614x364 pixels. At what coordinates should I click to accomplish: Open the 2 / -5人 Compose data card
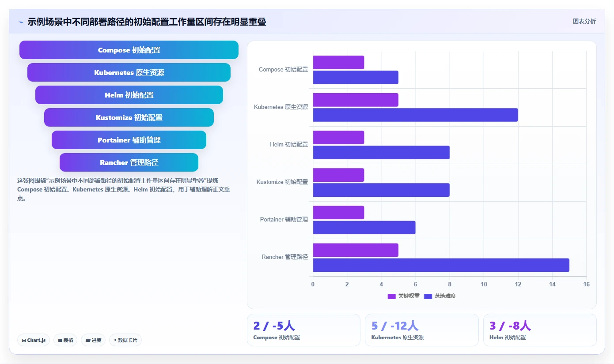point(303,330)
